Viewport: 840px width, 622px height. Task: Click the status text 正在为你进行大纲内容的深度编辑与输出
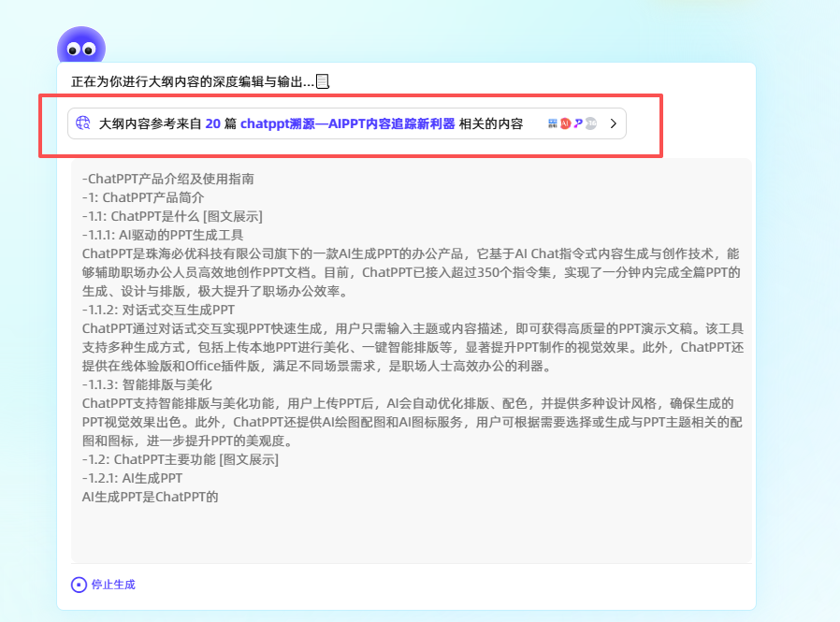193,81
